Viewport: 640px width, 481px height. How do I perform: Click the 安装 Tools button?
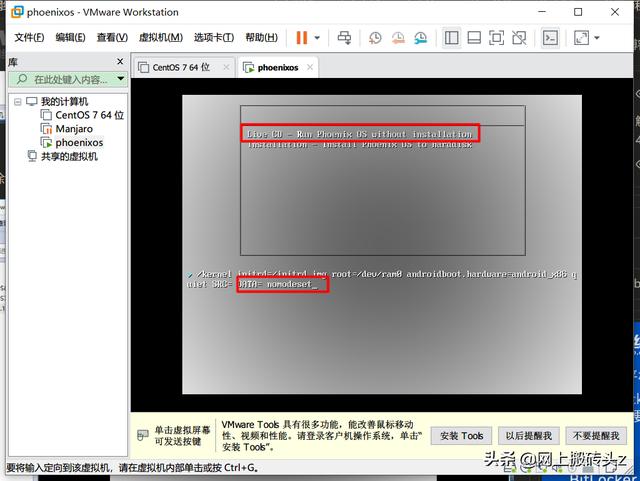click(x=462, y=436)
